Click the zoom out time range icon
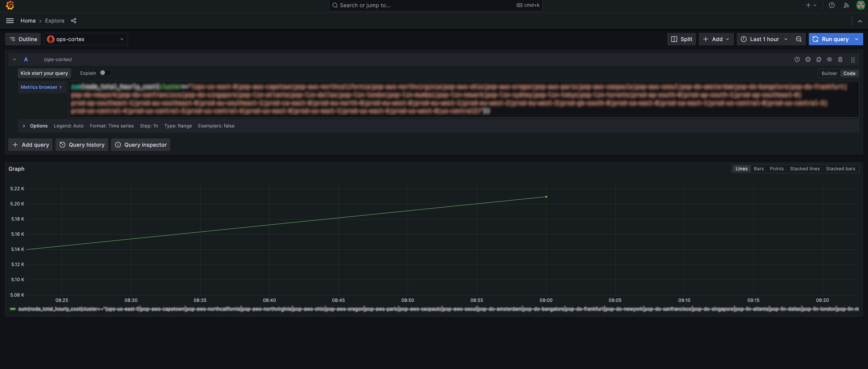 click(798, 39)
